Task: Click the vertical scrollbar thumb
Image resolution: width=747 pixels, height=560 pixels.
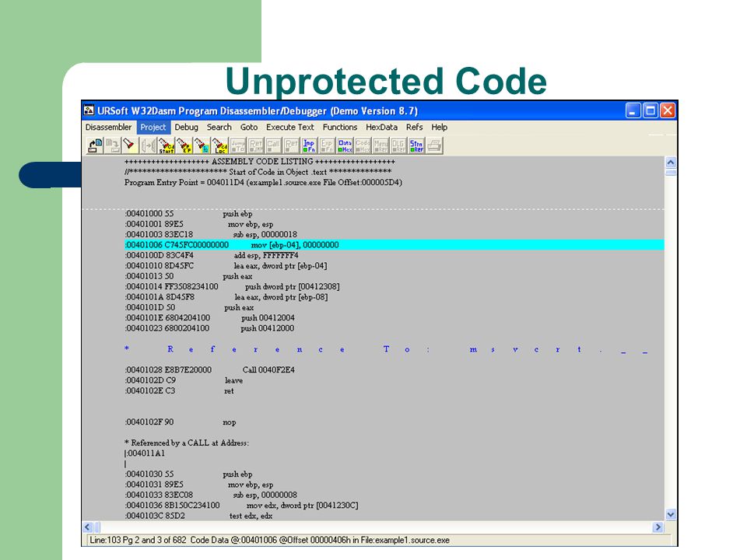Action: coord(671,172)
